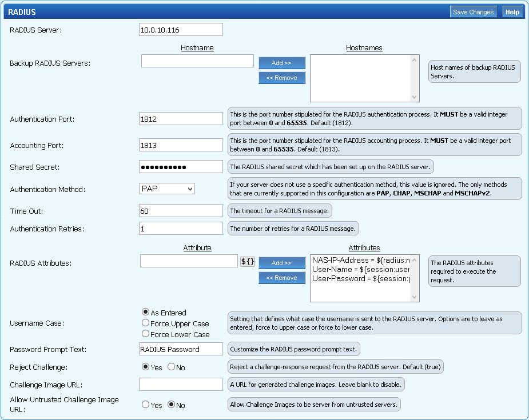This screenshot has height=420, width=529.
Task: Select As Entered username case
Action: 145,312
